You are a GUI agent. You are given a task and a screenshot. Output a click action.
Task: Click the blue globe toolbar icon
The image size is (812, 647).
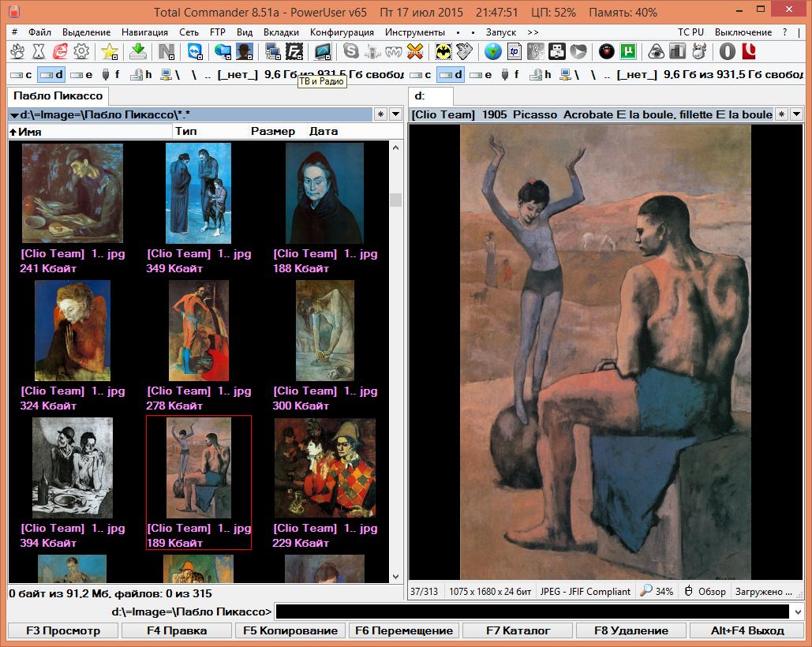(493, 51)
